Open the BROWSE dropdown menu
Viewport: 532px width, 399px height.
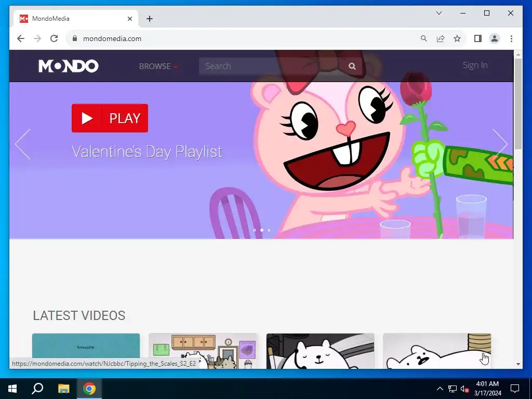point(158,66)
